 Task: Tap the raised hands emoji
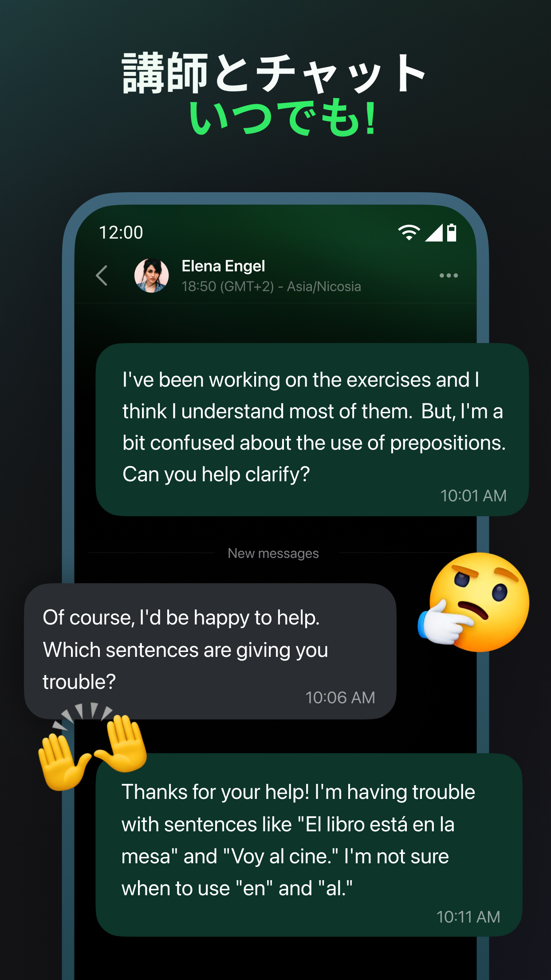point(92,747)
